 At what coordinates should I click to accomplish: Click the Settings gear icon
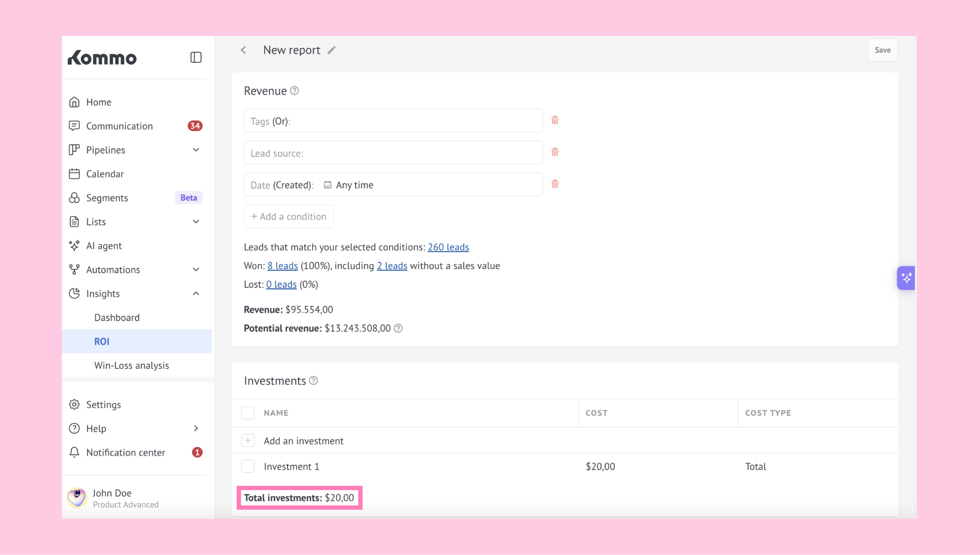click(74, 404)
